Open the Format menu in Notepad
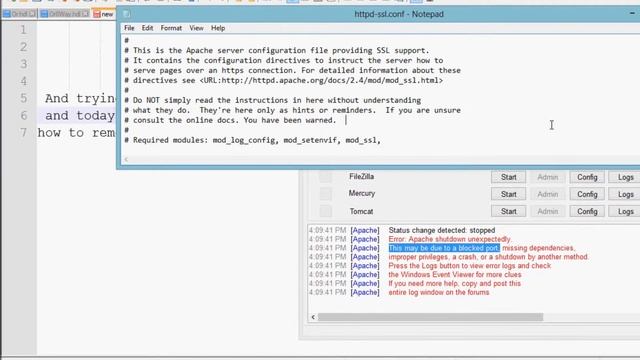The image size is (640, 360). pyautogui.click(x=171, y=28)
